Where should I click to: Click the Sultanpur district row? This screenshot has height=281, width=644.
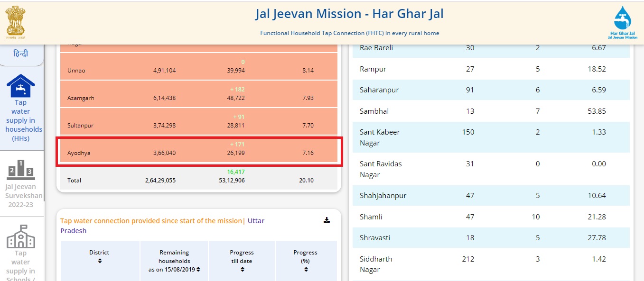pyautogui.click(x=198, y=121)
